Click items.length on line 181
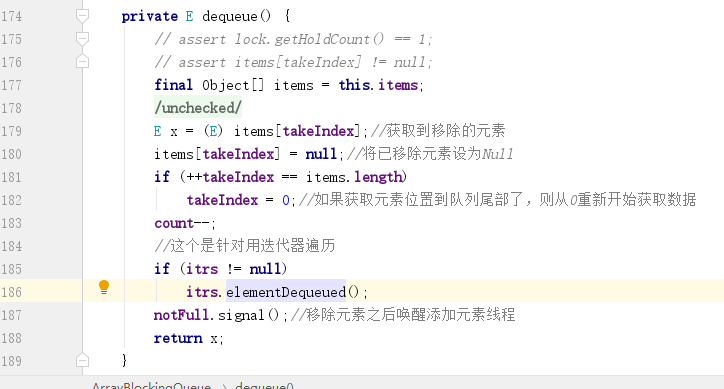Viewport: 724px width, 389px height. coord(354,177)
